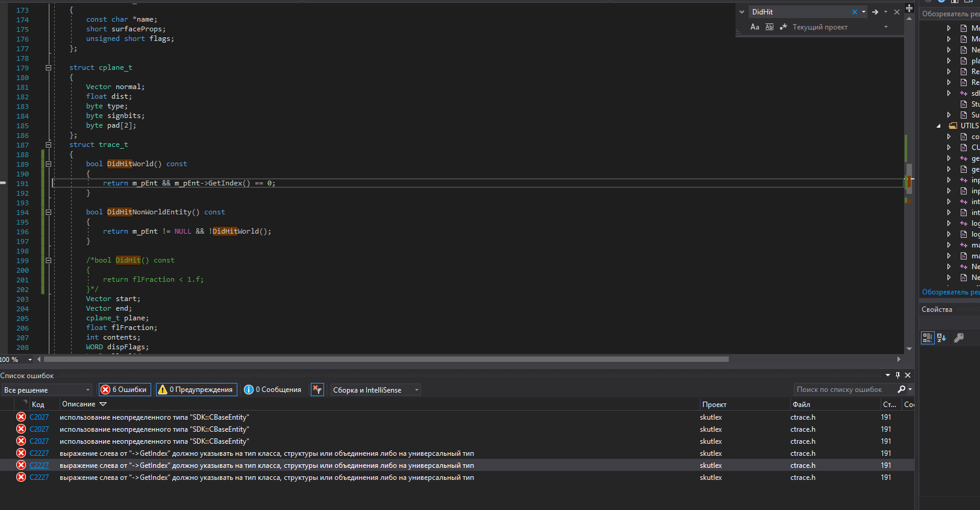Open the 'Все решение' scope dropdown
980x510 pixels.
[x=87, y=390]
